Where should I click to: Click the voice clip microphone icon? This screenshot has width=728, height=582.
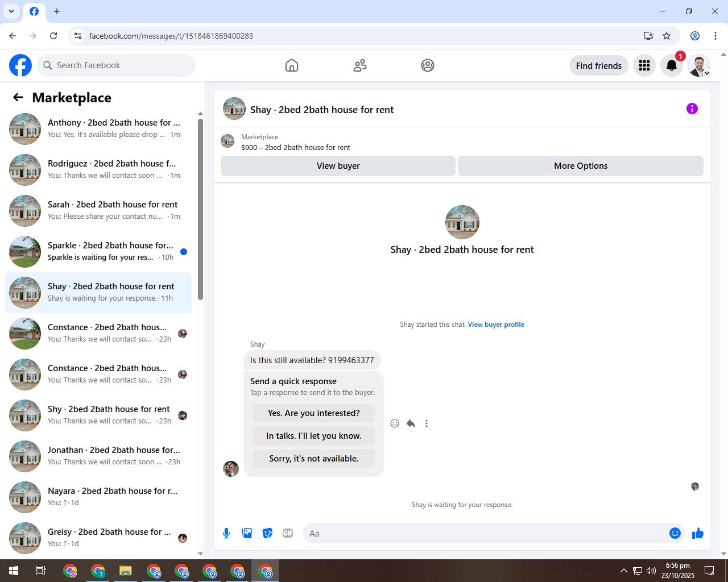226,533
